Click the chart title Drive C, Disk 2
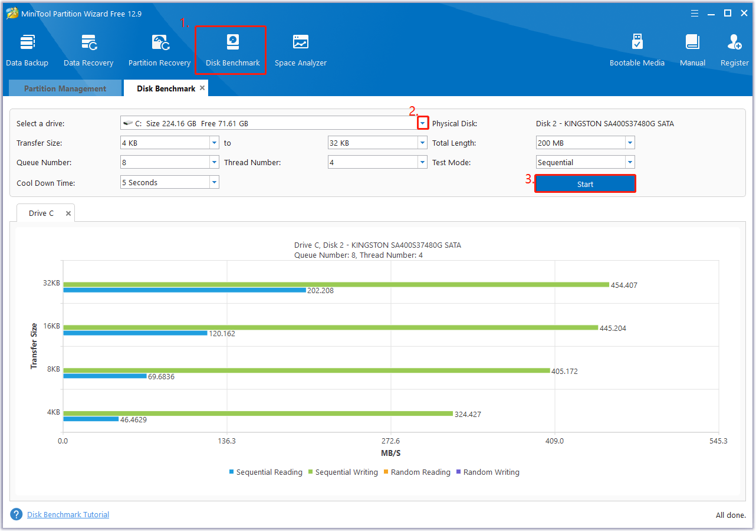The width and height of the screenshot is (756, 532). (x=377, y=245)
